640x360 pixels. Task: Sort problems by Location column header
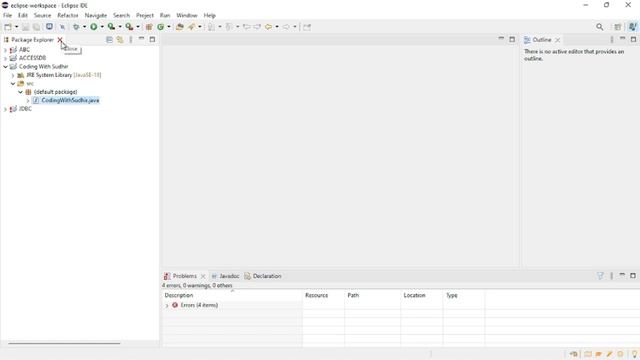(422, 295)
